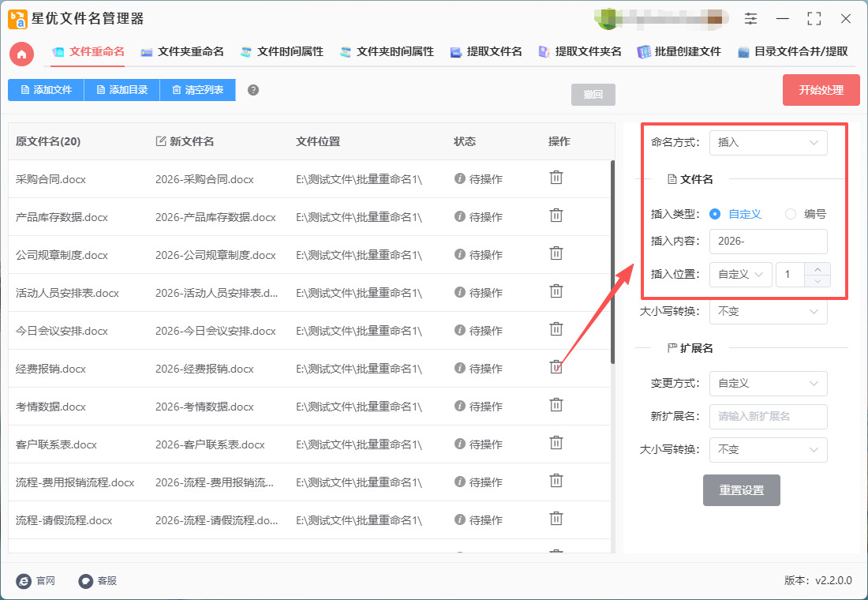868x600 pixels.
Task: Switch to 提取文件名 tab
Action: [x=486, y=52]
